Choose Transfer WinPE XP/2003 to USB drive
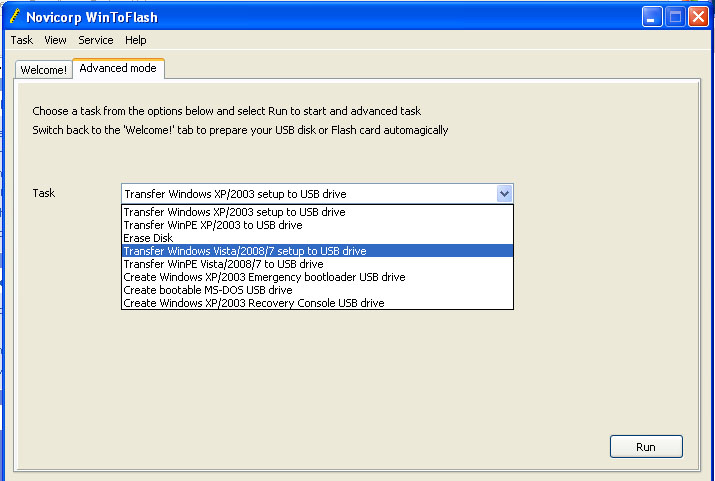This screenshot has width=715, height=481. [x=317, y=225]
